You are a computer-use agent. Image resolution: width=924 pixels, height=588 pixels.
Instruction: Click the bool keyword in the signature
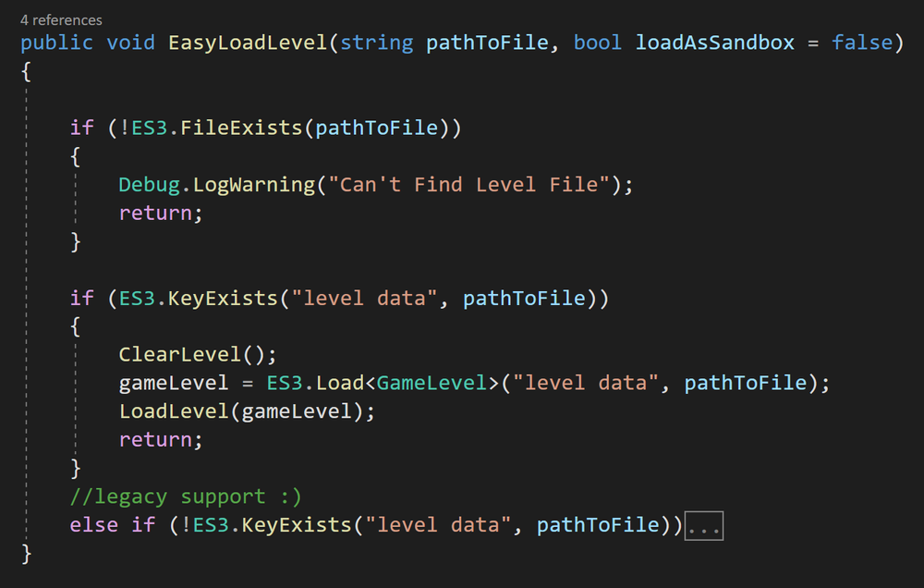point(597,42)
